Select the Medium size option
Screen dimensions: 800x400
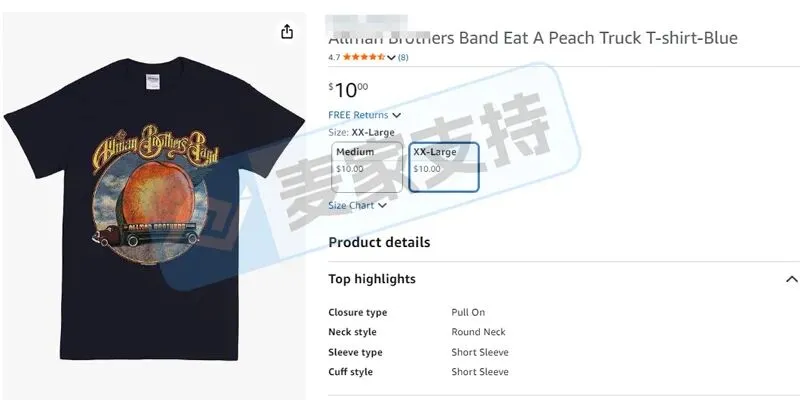(367, 167)
